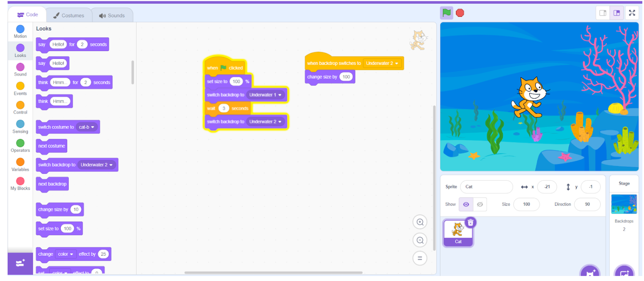Open the Control block category
The width and height of the screenshot is (644, 281).
click(x=20, y=108)
